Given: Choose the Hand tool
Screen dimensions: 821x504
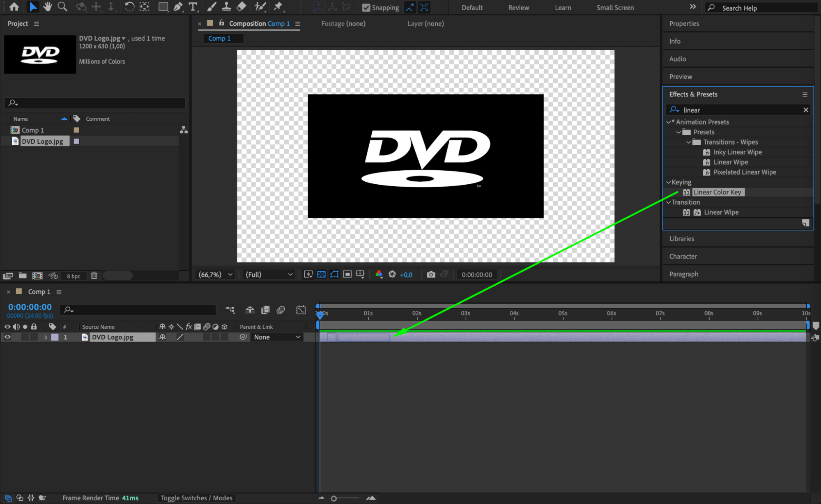Looking at the screenshot, I should click(47, 7).
